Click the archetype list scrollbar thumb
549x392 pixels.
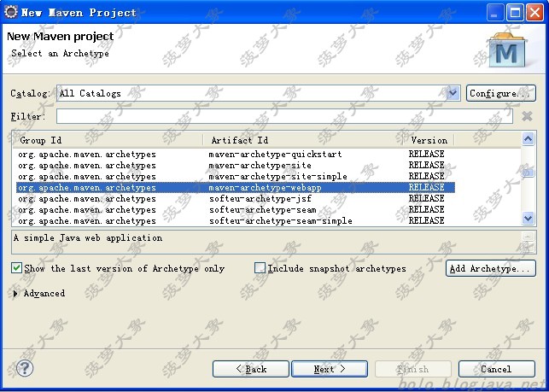[528, 173]
